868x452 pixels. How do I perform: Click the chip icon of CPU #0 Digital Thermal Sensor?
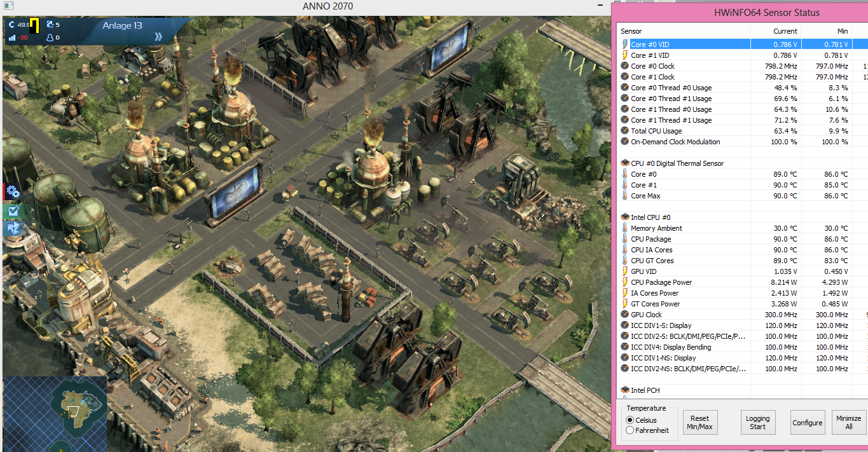pos(624,163)
